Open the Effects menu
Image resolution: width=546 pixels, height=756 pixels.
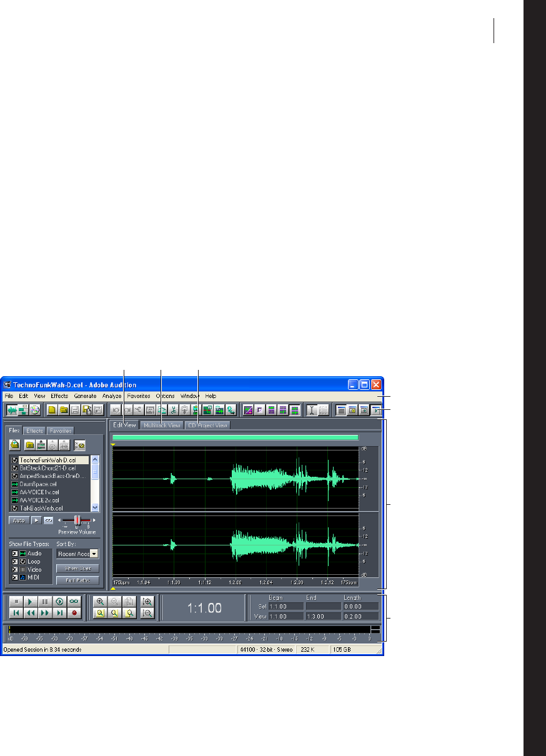tap(59, 396)
